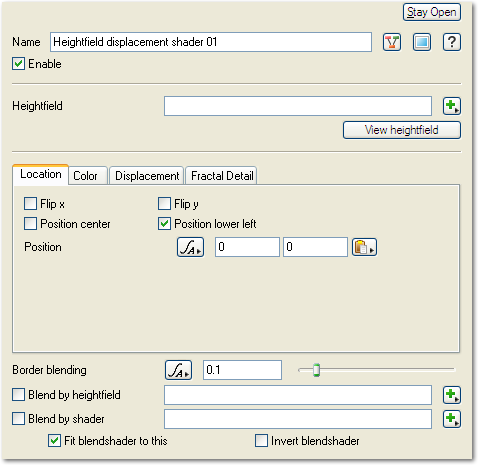The image size is (485, 472).
Task: Click the green plus icon beside Heightfield field
Action: 452,106
